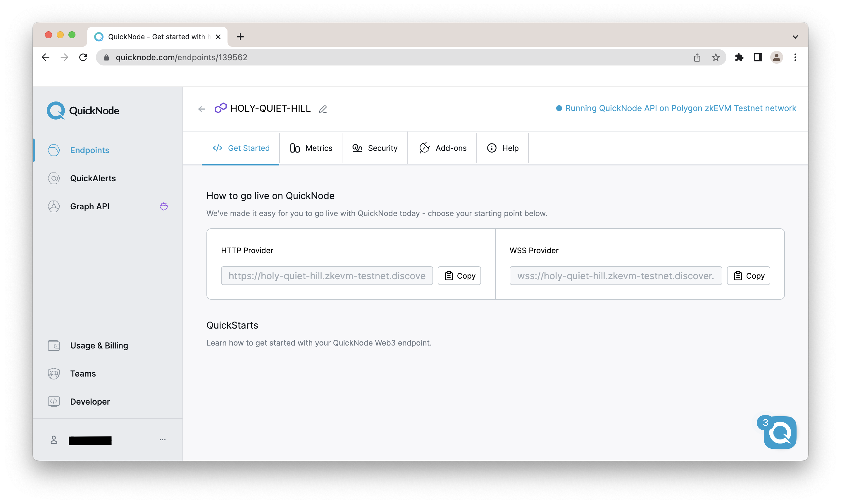Toggle the browser side panel icon
The width and height of the screenshot is (841, 504).
[757, 57]
